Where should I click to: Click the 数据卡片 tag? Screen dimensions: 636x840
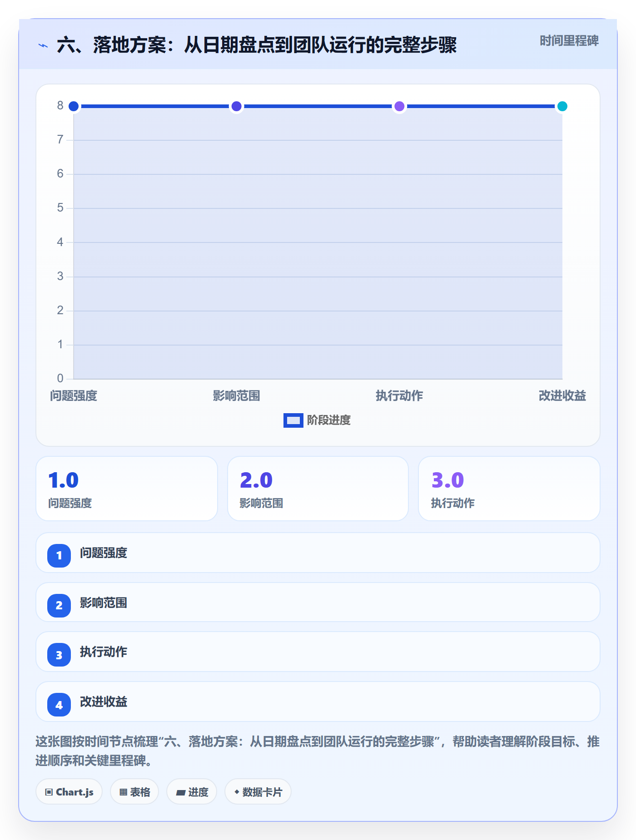tap(258, 792)
